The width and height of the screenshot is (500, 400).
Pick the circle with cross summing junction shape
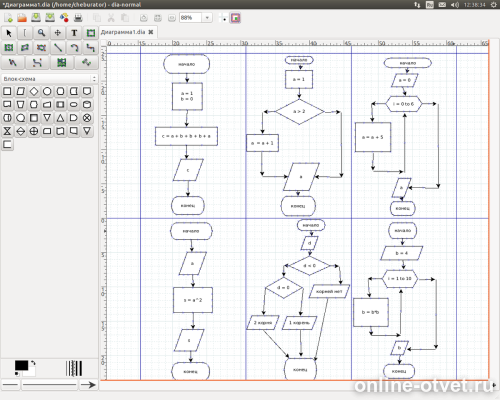87,118
